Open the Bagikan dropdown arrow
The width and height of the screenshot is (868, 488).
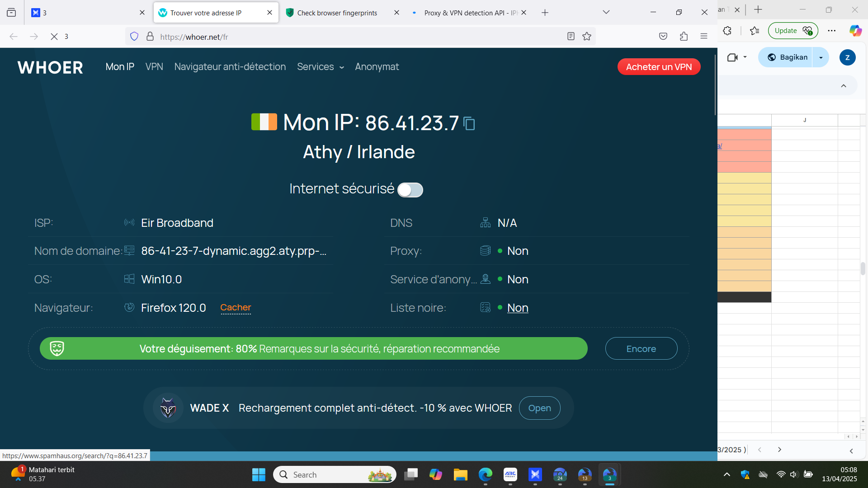[821, 57]
